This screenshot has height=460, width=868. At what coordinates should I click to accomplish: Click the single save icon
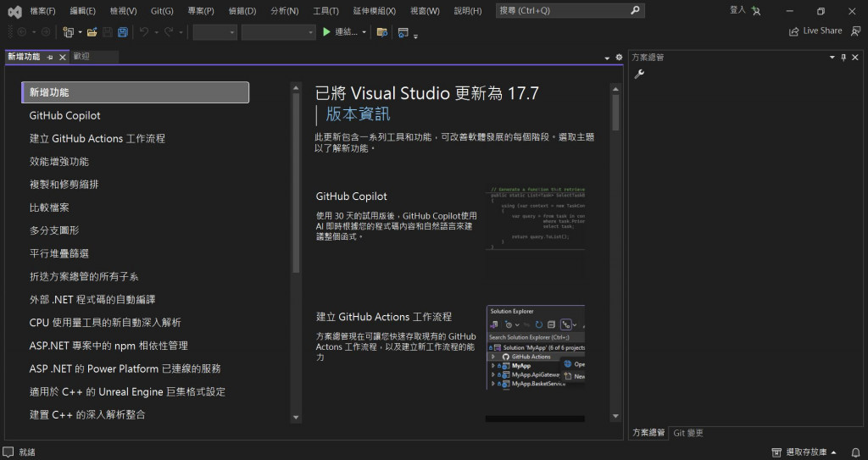point(108,32)
